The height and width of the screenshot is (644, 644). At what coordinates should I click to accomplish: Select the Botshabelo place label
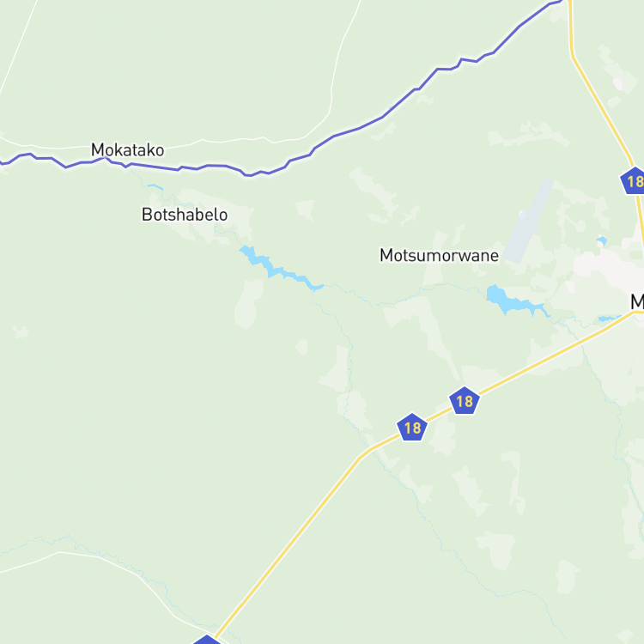185,215
